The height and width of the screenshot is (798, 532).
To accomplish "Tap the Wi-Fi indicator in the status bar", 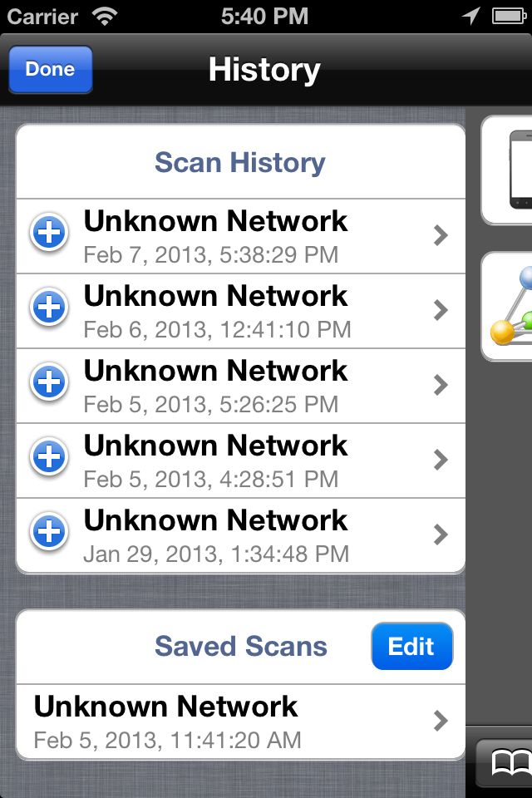I will (x=105, y=17).
